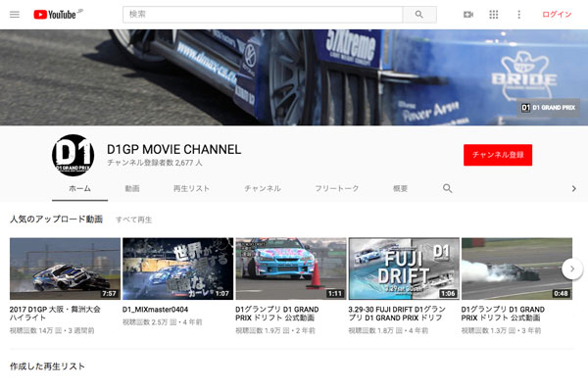Image resolution: width=588 pixels, height=392 pixels.
Task: Subscribe with the チャンネル登録 button
Action: point(498,155)
